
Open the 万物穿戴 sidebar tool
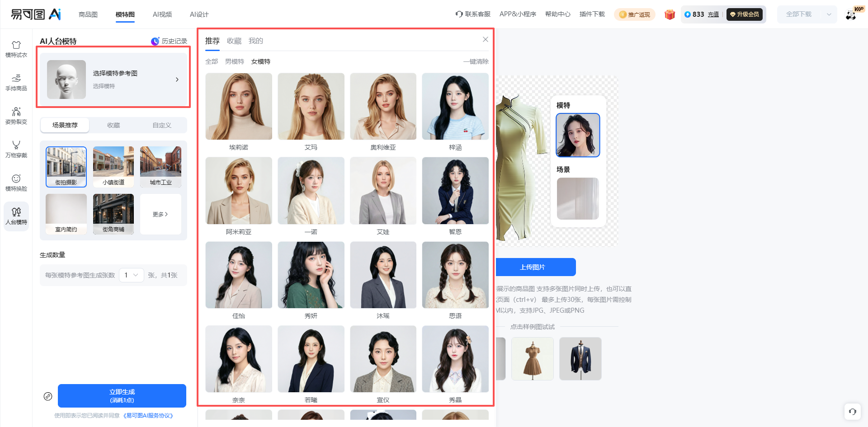(x=16, y=150)
